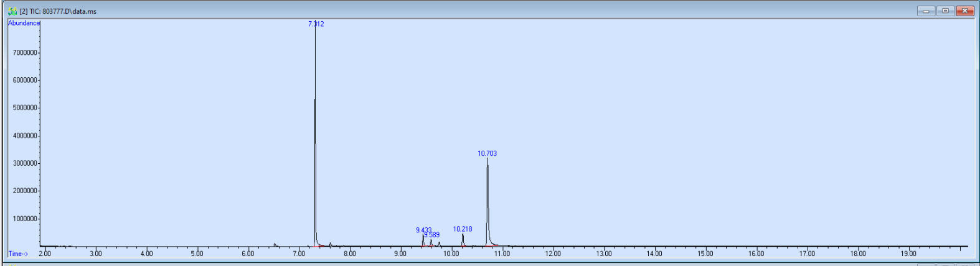Click the Time--> axis label
This screenshot has width=980, height=266.
pos(18,254)
